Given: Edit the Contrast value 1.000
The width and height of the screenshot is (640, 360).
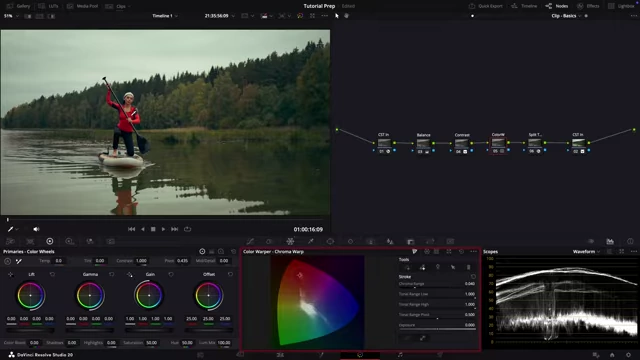Looking at the screenshot, I should click(x=141, y=261).
